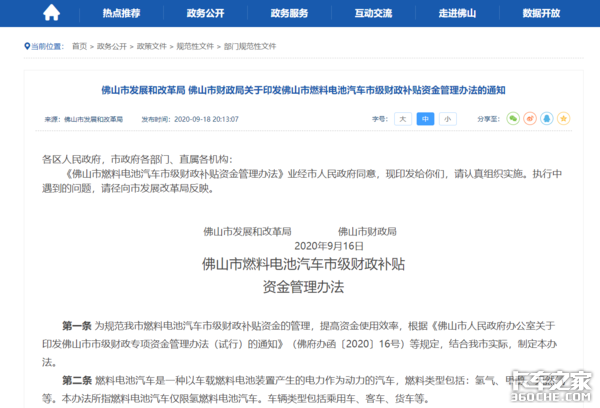Screen dimensions: 600x408
Task: Open the 政务公开 navigation menu
Action: tap(205, 14)
